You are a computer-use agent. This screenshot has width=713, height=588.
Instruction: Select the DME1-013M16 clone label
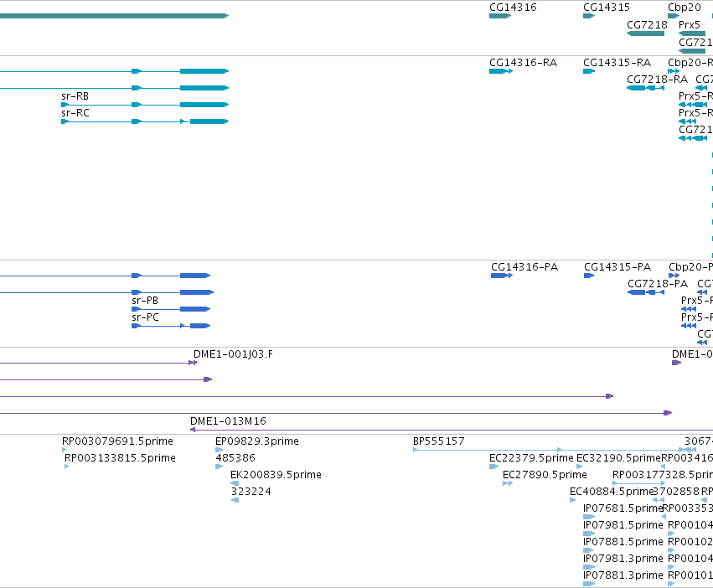pos(228,421)
